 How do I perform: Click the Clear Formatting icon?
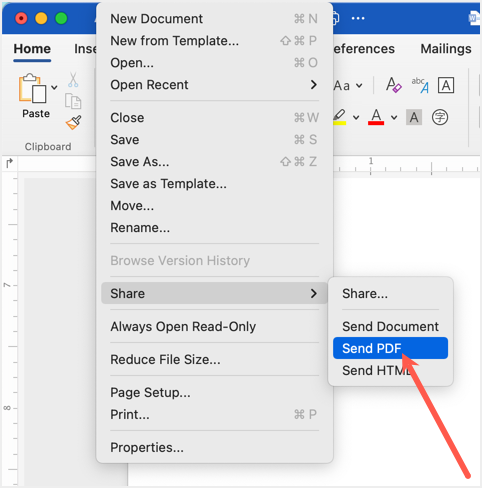point(393,85)
